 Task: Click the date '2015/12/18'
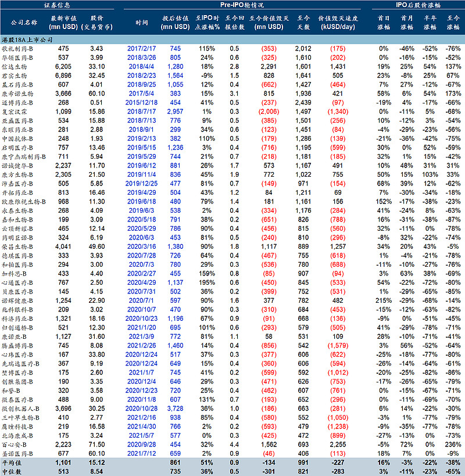coord(141,103)
